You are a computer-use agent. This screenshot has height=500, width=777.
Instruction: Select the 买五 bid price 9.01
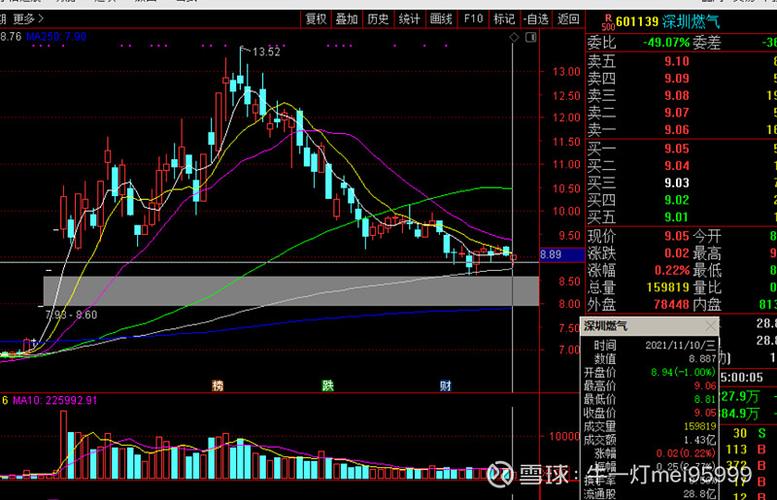[676, 217]
